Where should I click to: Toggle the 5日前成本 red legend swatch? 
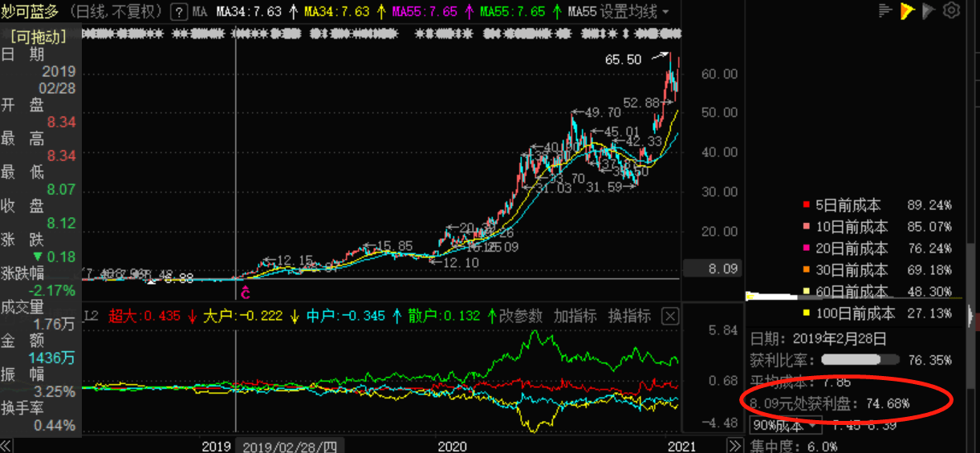(807, 205)
